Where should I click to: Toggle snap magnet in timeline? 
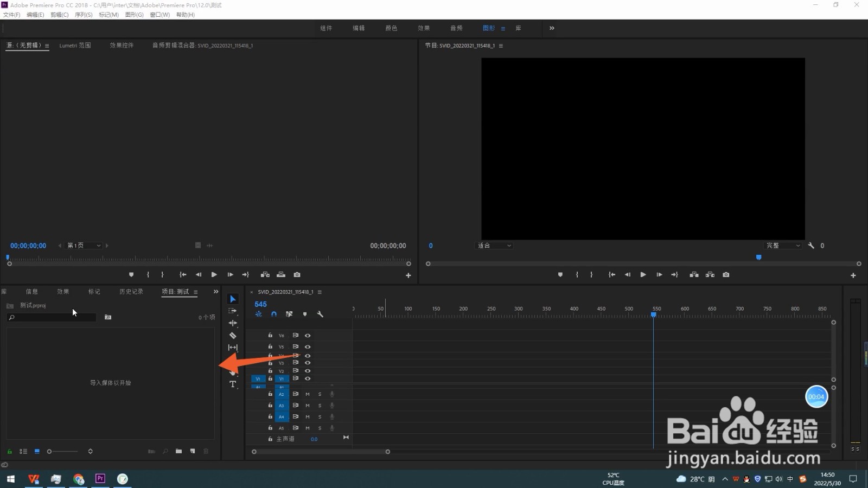coord(274,314)
